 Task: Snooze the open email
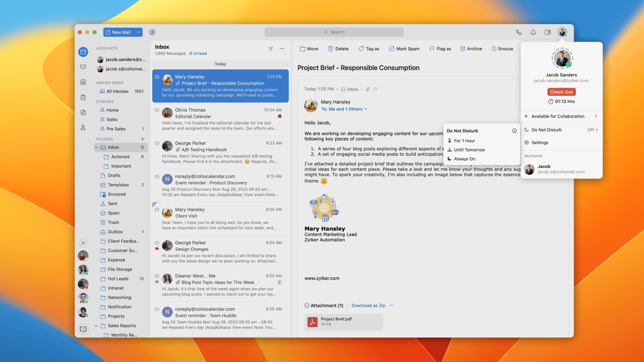click(x=502, y=49)
